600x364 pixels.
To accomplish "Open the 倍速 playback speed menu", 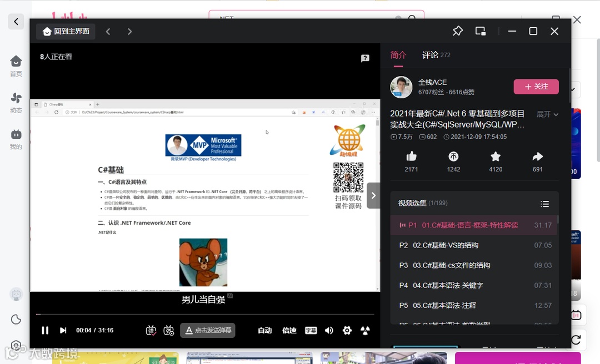I will coord(289,330).
